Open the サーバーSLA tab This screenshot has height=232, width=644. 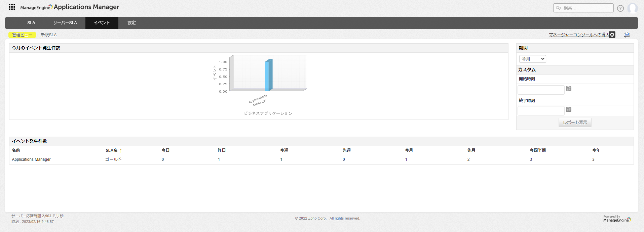65,23
